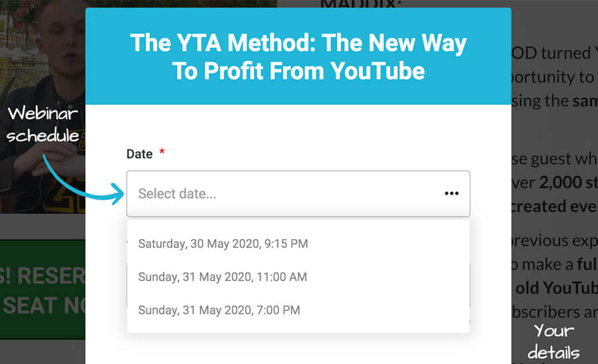
Task: Click the Webinar schedule handwritten annotation
Action: click(x=43, y=125)
